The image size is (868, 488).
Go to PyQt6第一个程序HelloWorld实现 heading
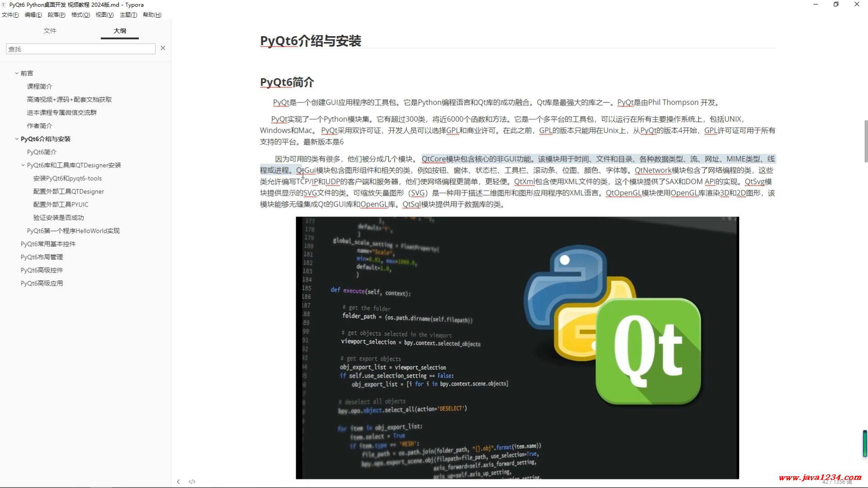pyautogui.click(x=73, y=231)
